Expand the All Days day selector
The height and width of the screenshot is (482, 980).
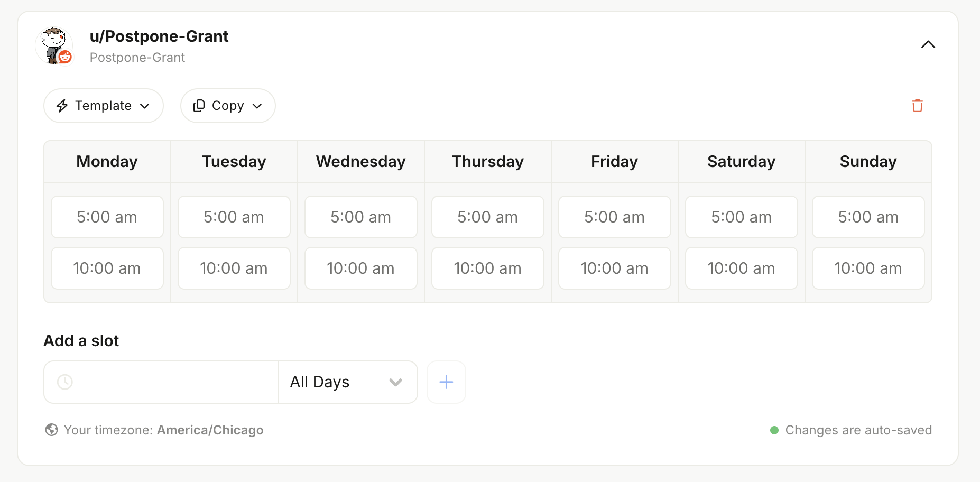click(x=348, y=382)
